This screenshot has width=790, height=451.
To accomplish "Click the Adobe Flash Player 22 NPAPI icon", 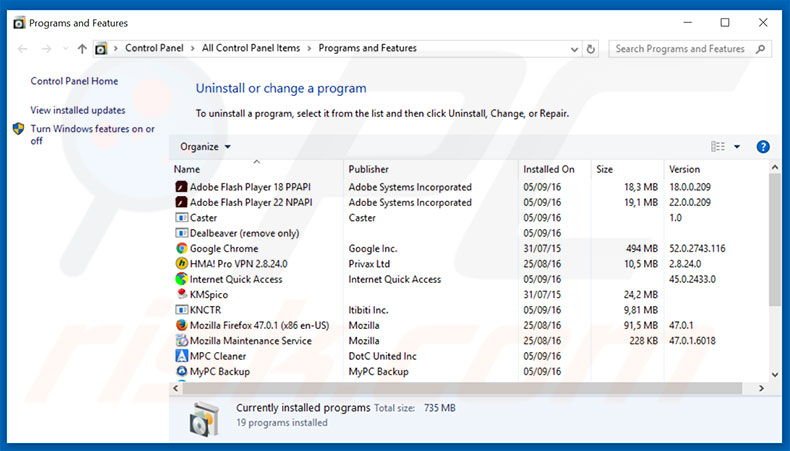I will 181,202.
